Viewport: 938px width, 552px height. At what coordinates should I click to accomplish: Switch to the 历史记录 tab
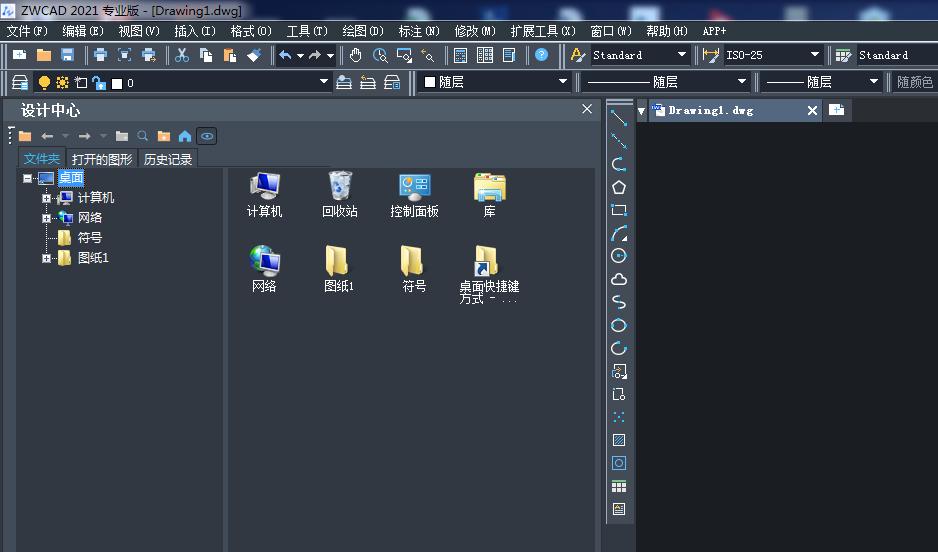(x=167, y=159)
